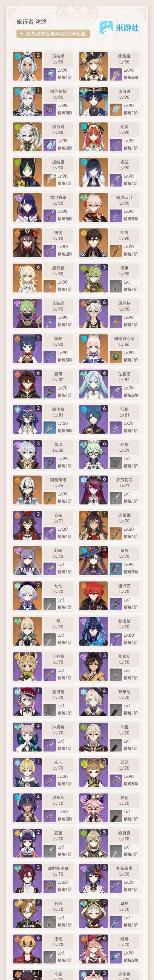
Task: Click 那维莱特's weapon icon
Action: (50, 109)
